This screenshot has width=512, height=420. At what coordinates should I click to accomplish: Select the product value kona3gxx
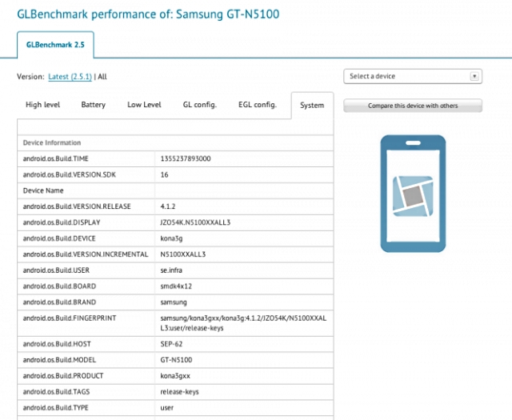click(x=175, y=376)
